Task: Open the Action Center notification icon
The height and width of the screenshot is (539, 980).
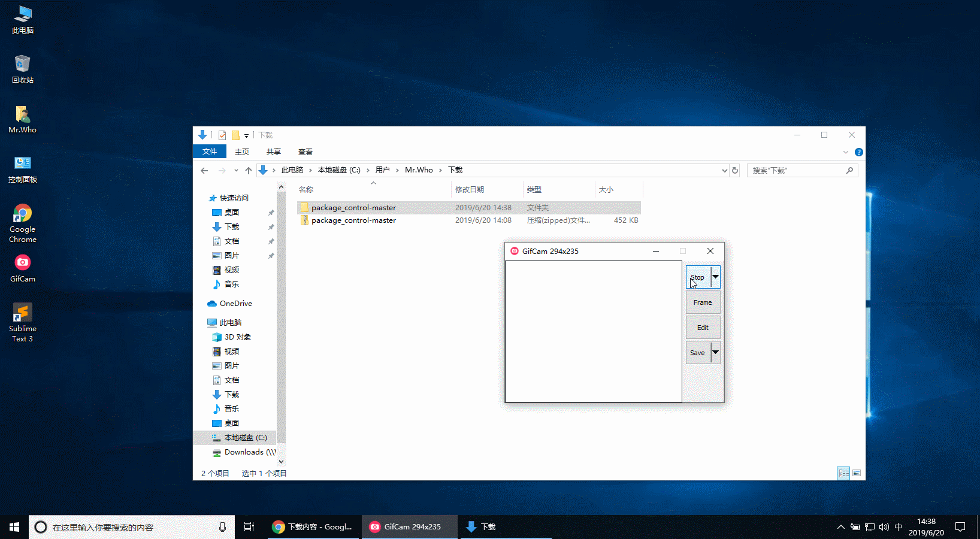Action: (960, 527)
